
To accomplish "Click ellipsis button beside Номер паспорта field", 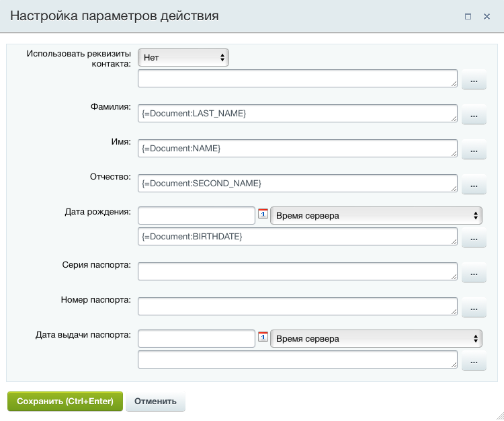I will 474,308.
